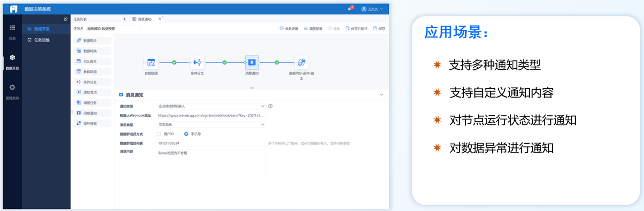Viewport: 644px width, 211px height.
Task: Select the 条件分支 node on canvas
Action: [198, 62]
